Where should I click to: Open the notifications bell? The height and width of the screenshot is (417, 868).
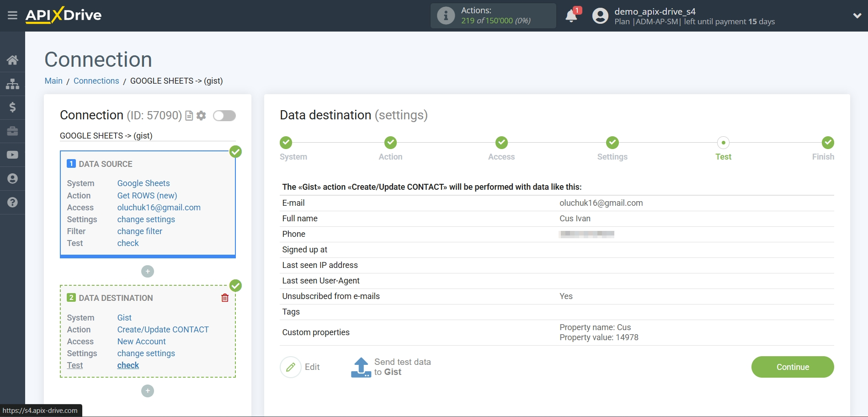click(571, 15)
